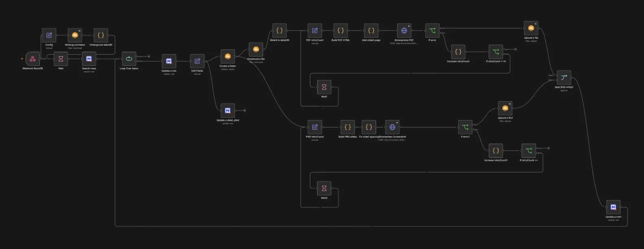Select the Browserless Screenshot HTTP node
The height and width of the screenshot is (249, 644).
tap(392, 127)
